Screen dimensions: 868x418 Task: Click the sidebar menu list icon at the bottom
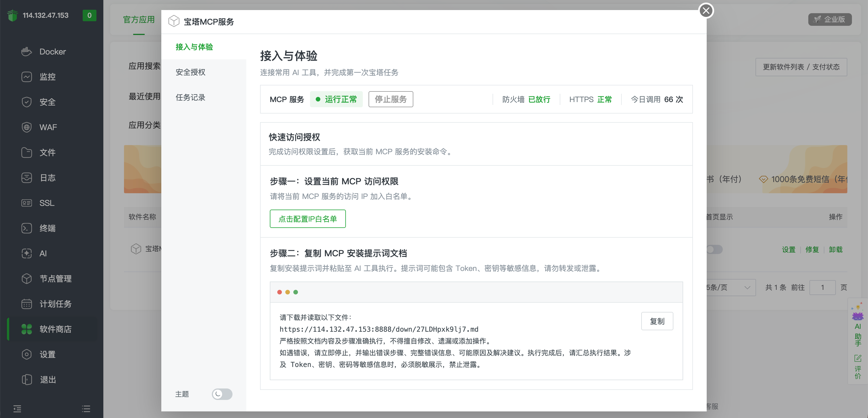[x=86, y=409]
